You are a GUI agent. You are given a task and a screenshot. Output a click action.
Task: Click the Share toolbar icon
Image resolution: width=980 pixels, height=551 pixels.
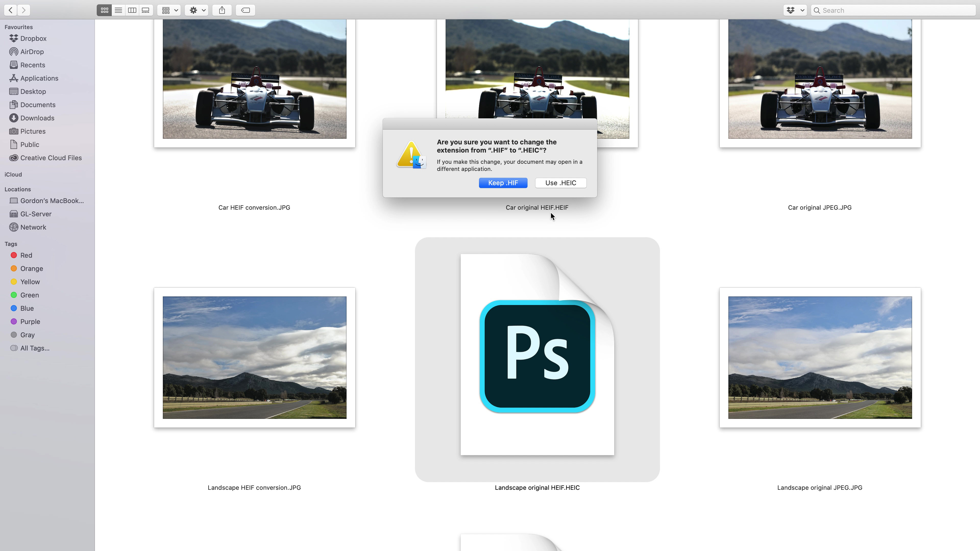pyautogui.click(x=222, y=10)
